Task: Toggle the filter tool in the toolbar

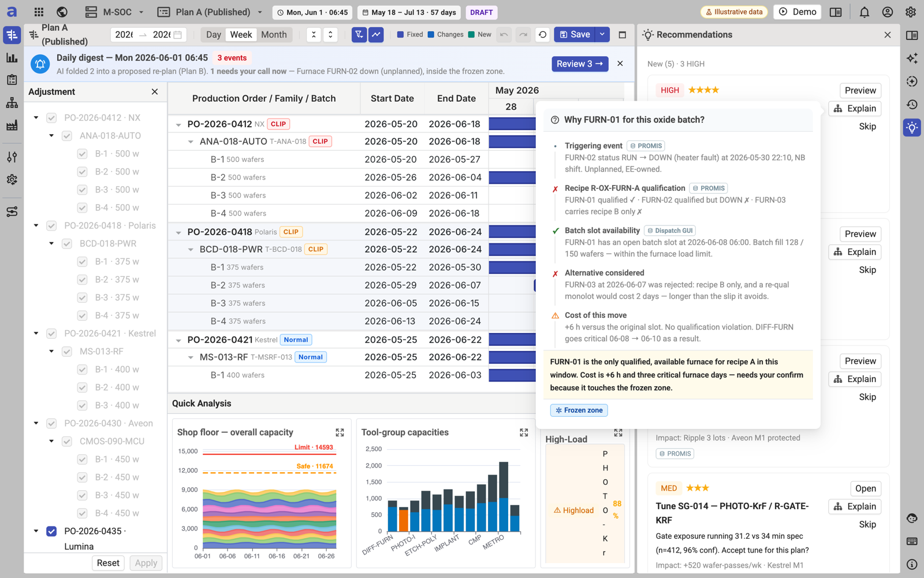Action: point(359,35)
